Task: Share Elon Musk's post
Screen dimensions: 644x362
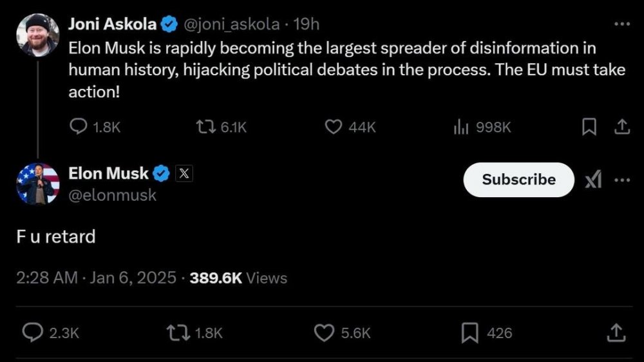Action: 615,332
